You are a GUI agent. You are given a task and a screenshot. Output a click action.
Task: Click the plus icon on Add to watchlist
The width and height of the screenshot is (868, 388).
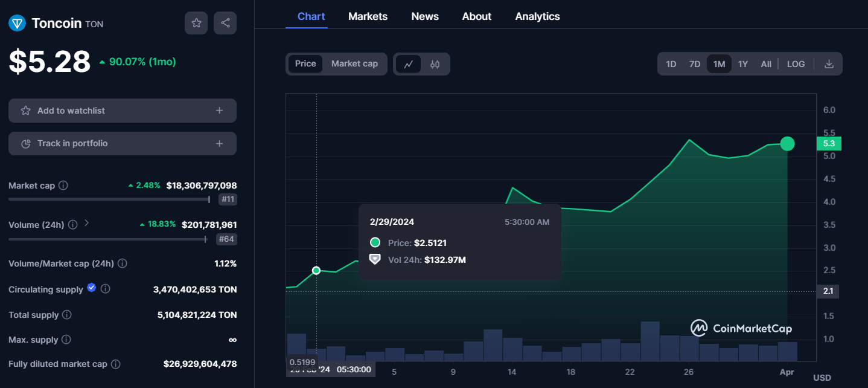(x=219, y=111)
